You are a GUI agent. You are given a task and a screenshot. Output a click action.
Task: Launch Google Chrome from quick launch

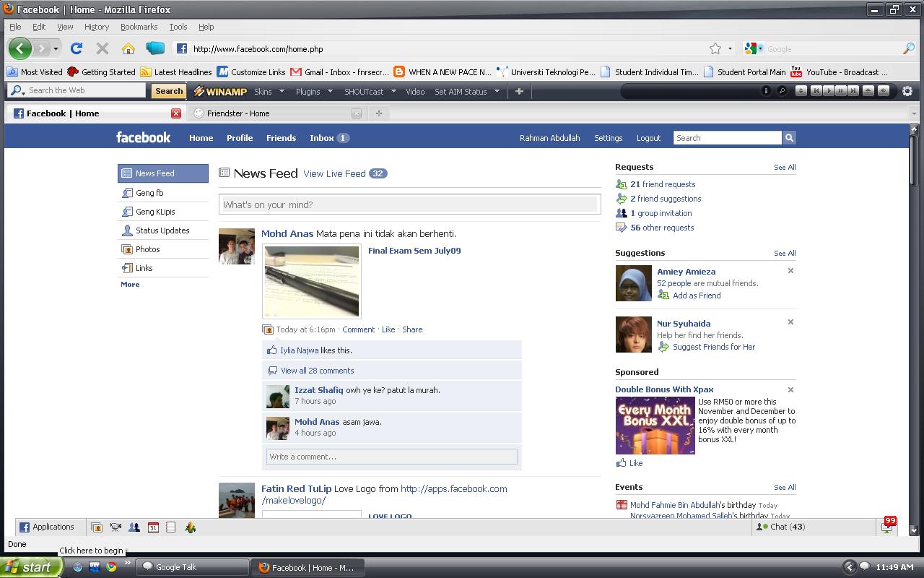point(111,567)
